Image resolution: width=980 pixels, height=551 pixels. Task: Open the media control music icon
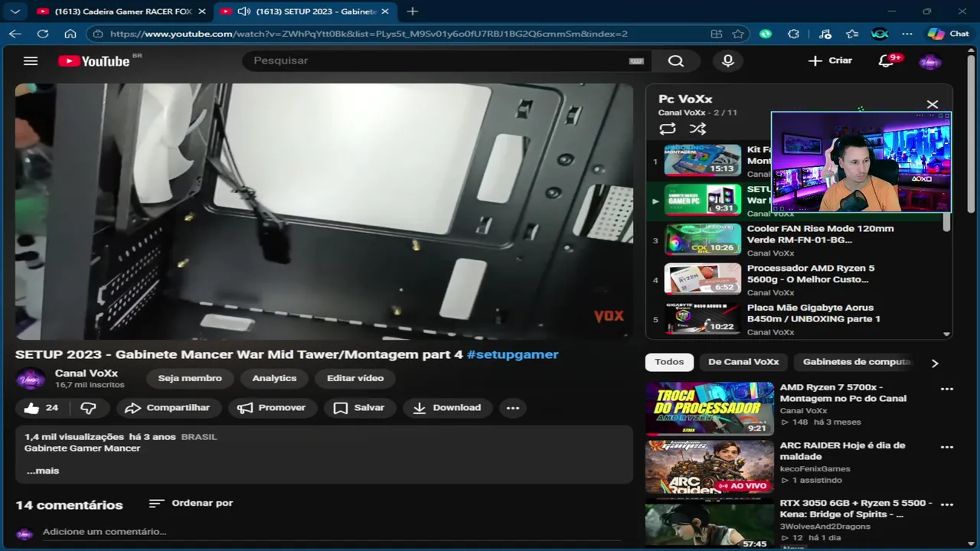(x=824, y=34)
